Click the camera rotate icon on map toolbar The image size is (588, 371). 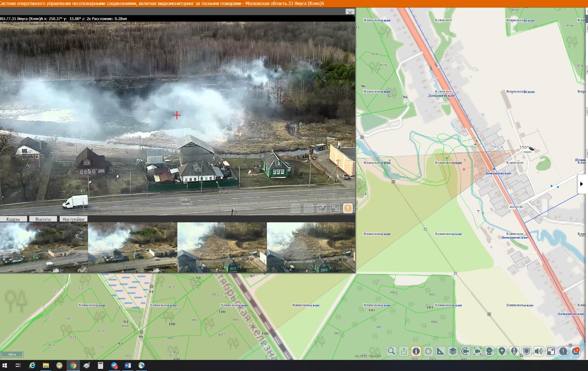(465, 351)
